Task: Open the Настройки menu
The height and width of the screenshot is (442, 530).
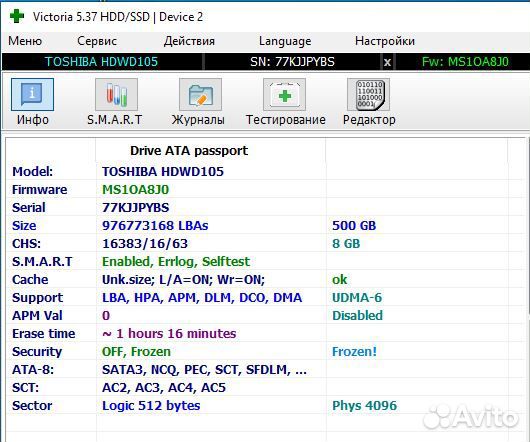Action: click(x=385, y=41)
